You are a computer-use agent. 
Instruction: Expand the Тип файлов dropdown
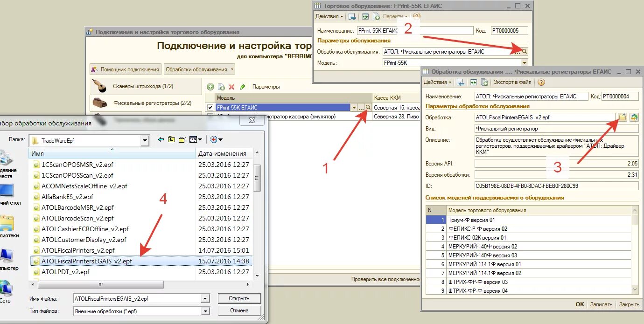pyautogui.click(x=205, y=311)
